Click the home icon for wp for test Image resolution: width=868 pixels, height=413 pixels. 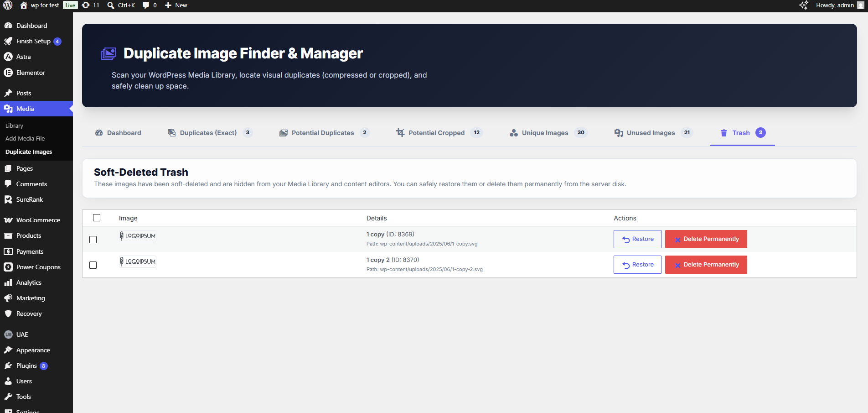tap(24, 5)
